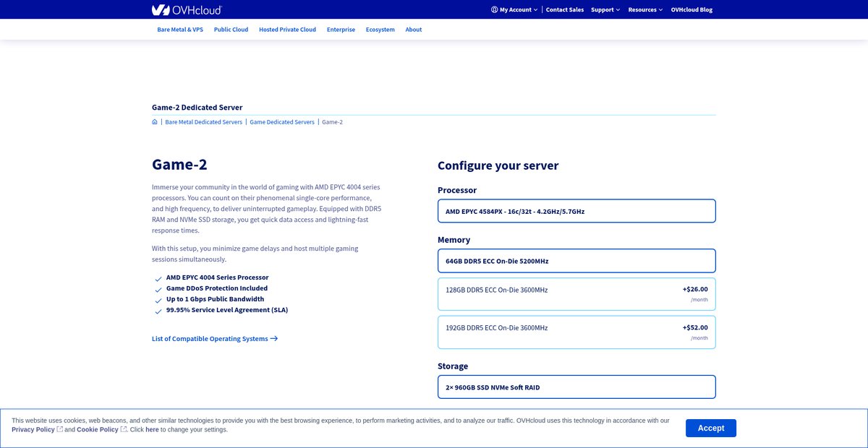Click the '+$52.00' monthly price
This screenshot has width=868, height=448.
click(695, 327)
